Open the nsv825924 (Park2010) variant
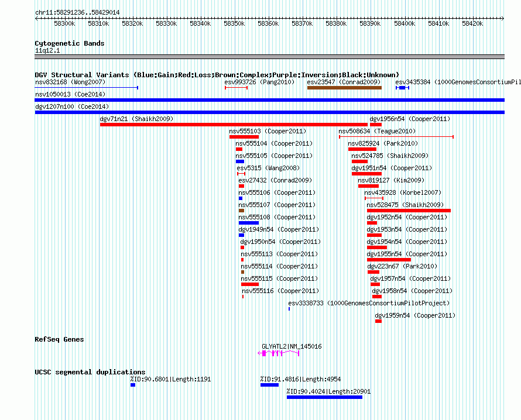 pos(383,143)
